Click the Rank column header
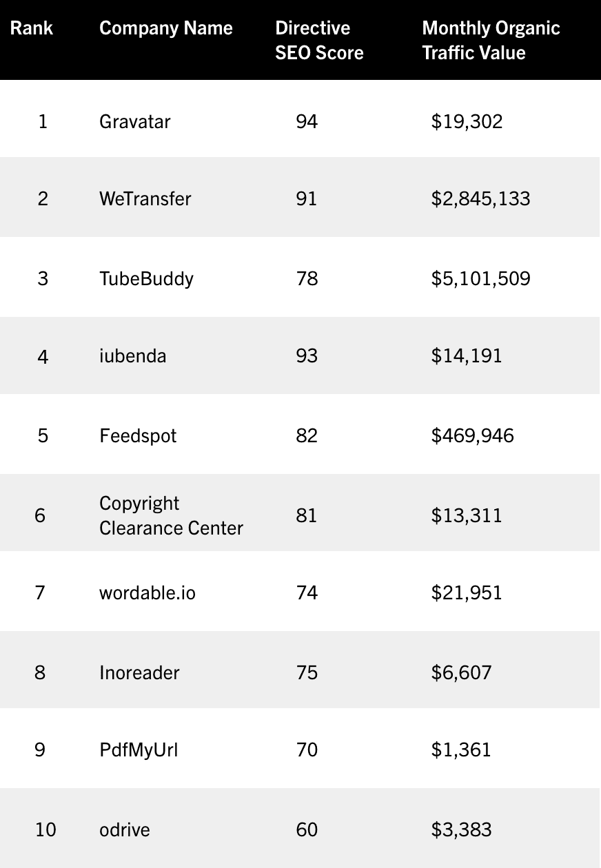 click(31, 28)
